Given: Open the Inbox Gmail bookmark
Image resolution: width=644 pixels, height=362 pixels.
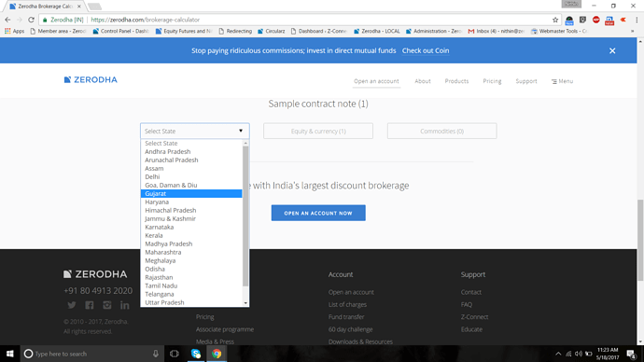Looking at the screenshot, I should coord(497,31).
